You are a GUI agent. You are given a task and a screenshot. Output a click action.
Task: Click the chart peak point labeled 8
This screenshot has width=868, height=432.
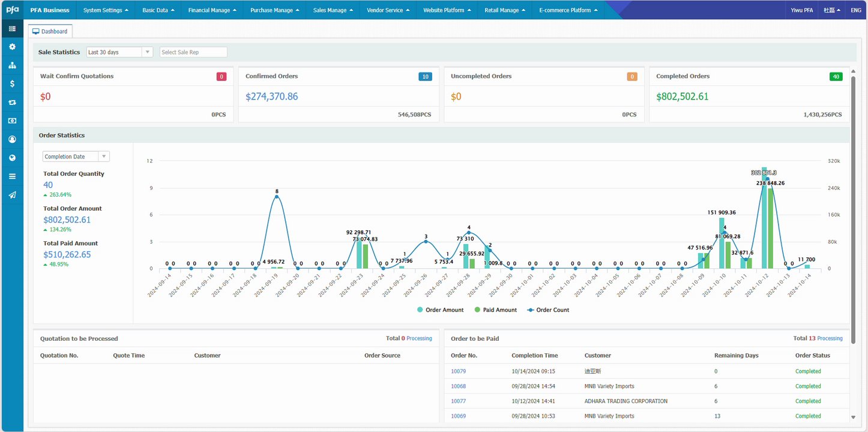277,197
